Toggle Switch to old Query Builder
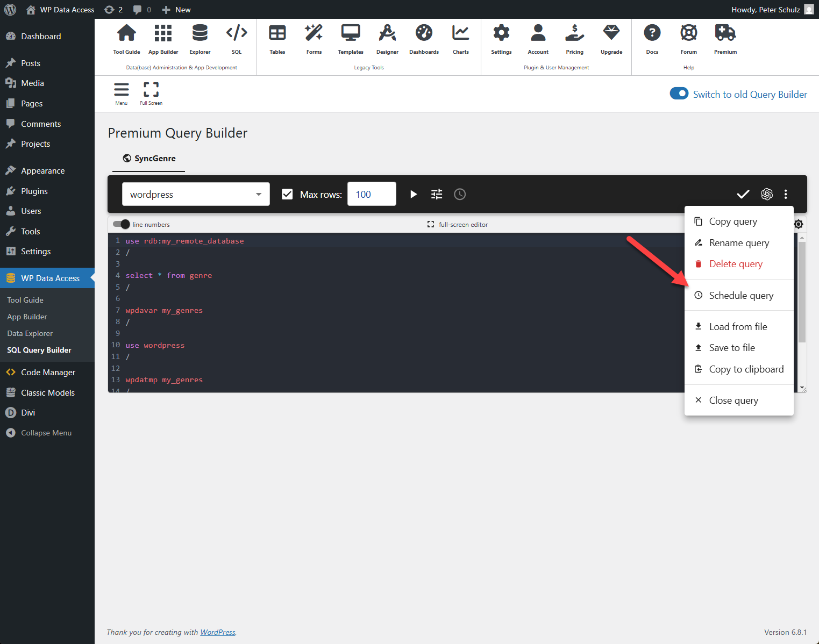 pyautogui.click(x=679, y=94)
